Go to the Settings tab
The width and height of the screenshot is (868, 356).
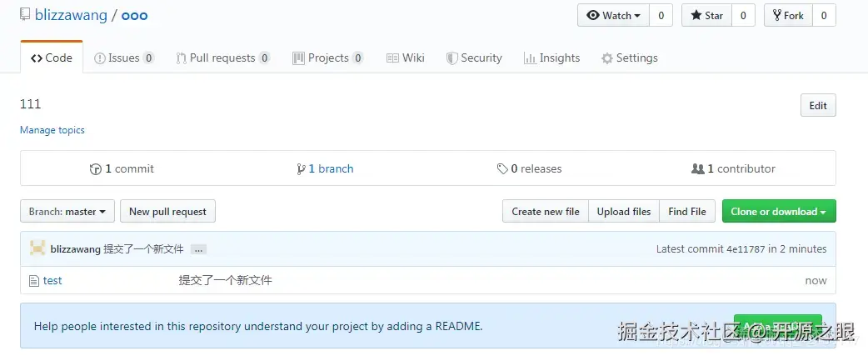click(630, 58)
